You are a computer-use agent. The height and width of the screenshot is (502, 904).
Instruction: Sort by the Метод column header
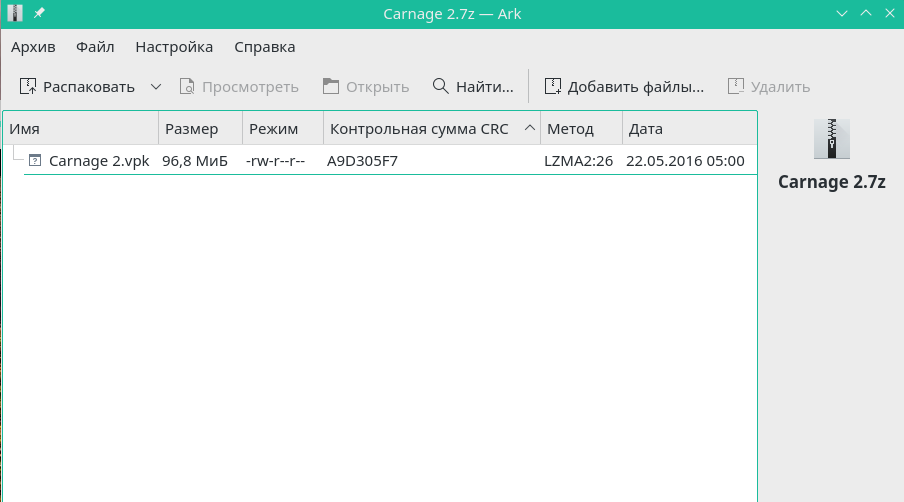click(x=582, y=129)
